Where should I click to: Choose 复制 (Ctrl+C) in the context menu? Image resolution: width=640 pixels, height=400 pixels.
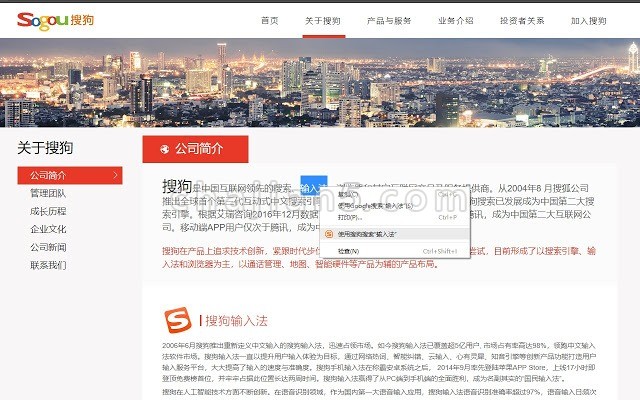395,195
